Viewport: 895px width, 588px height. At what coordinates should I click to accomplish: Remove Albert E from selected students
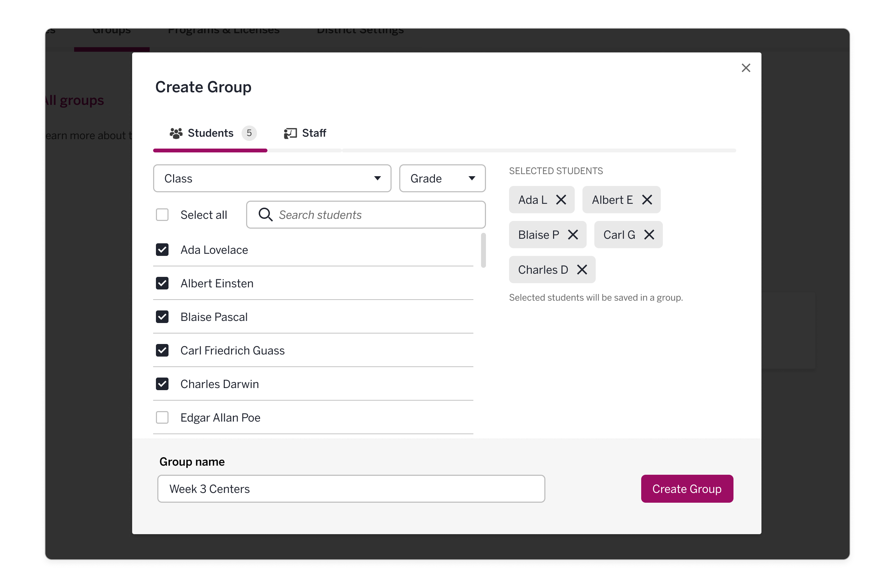point(647,200)
